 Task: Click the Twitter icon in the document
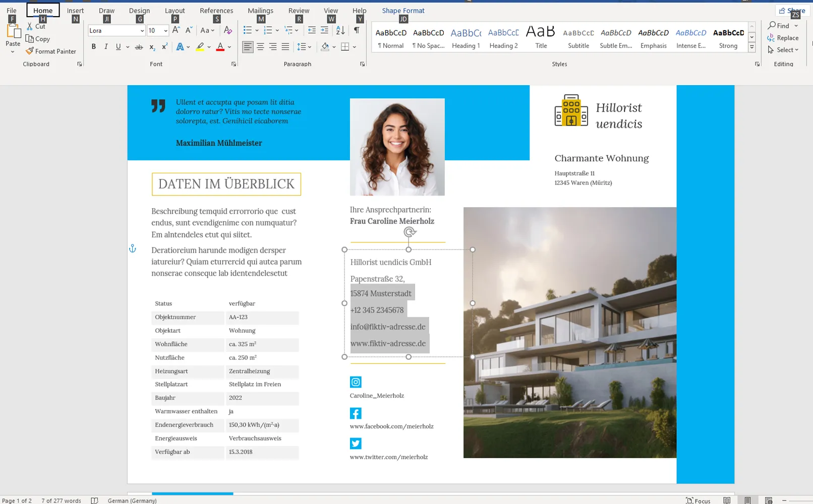356,443
